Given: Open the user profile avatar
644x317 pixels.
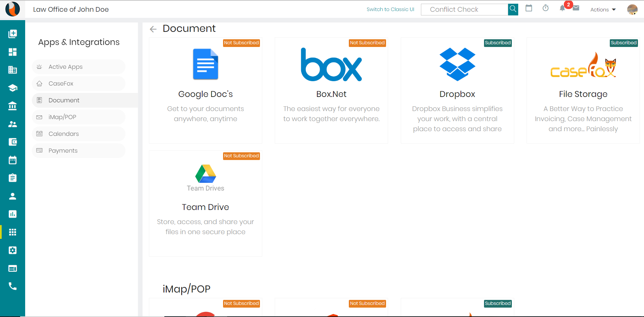Looking at the screenshot, I should 632,9.
